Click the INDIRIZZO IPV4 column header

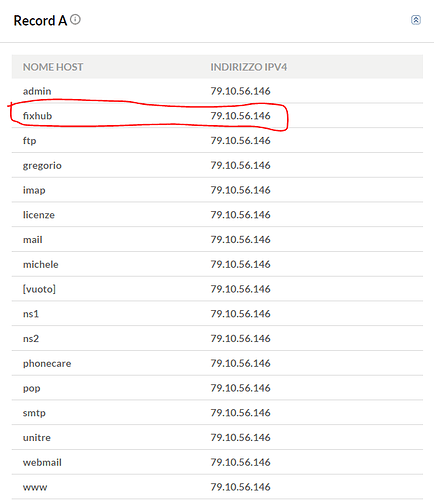[x=249, y=67]
